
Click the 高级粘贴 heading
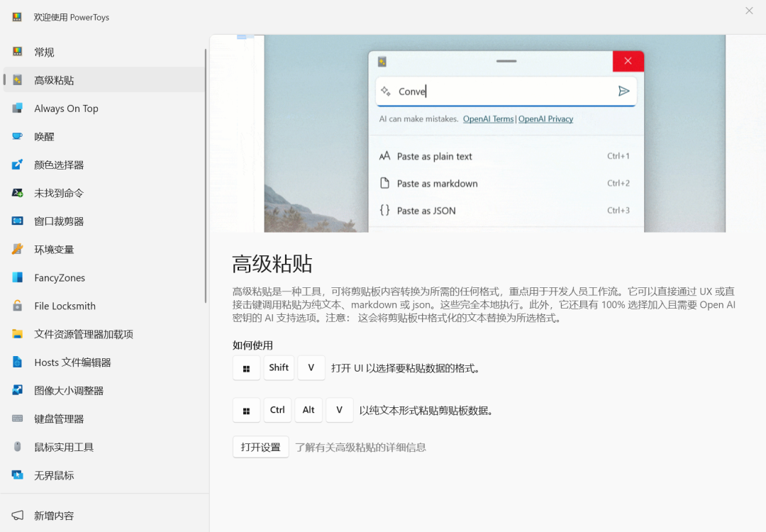[x=272, y=264]
